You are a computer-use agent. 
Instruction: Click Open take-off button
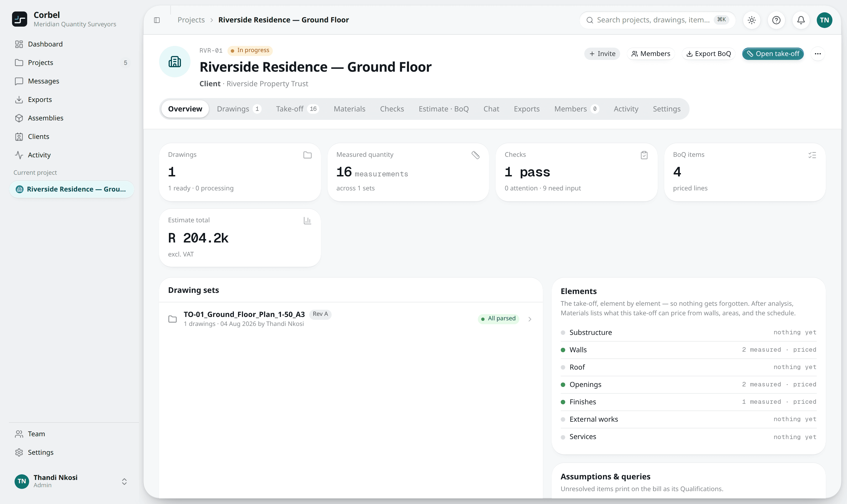point(772,54)
